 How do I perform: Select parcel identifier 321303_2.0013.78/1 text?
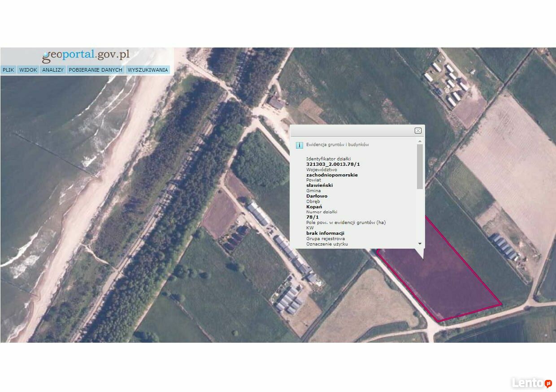click(x=333, y=164)
